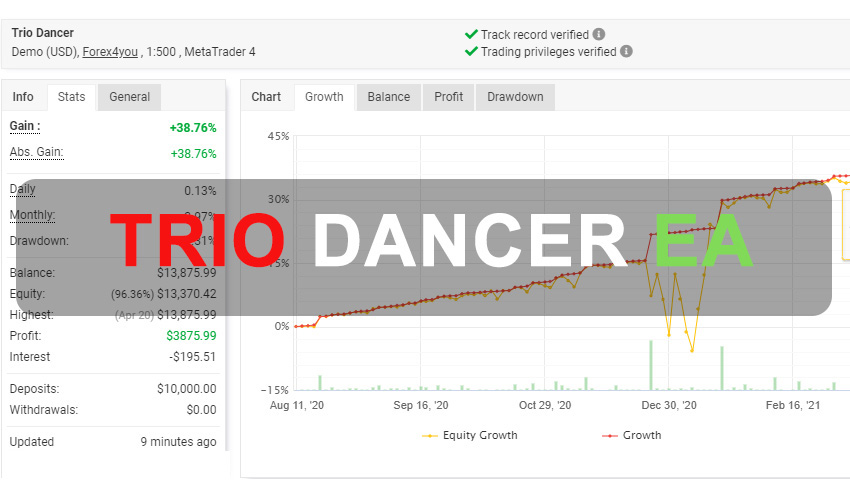The height and width of the screenshot is (500, 850).
Task: Click the $13,370.42 Equity value
Action: coord(186,294)
